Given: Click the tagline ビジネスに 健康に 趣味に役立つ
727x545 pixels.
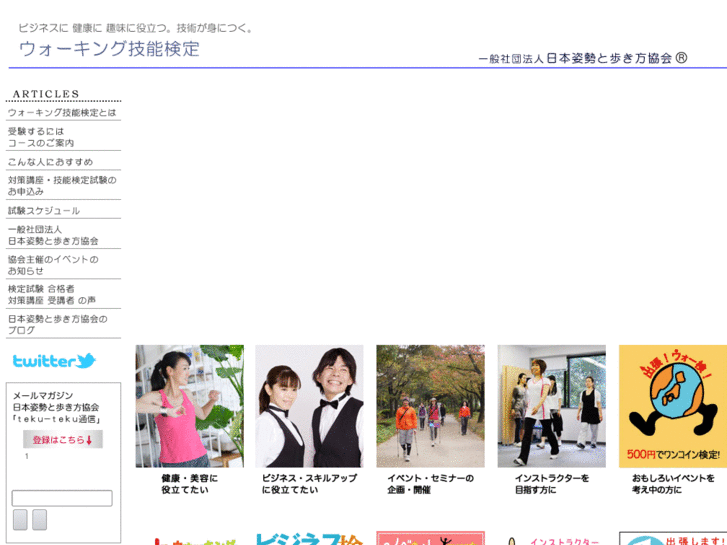Looking at the screenshot, I should pyautogui.click(x=135, y=28).
